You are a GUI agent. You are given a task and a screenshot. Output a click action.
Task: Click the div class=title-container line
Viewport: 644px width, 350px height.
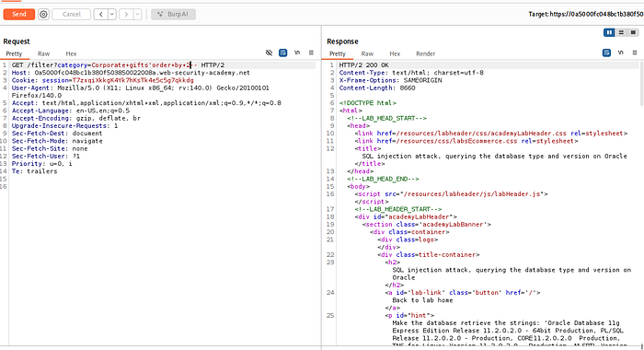click(x=429, y=255)
